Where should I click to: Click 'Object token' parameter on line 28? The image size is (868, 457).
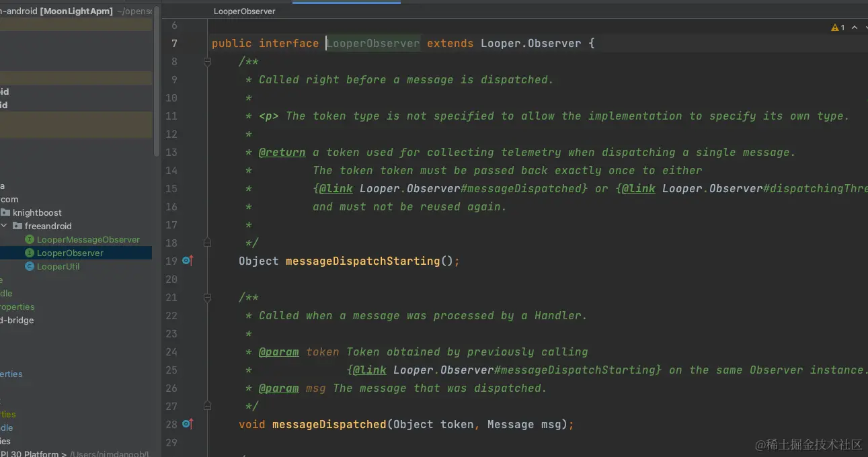(434, 424)
